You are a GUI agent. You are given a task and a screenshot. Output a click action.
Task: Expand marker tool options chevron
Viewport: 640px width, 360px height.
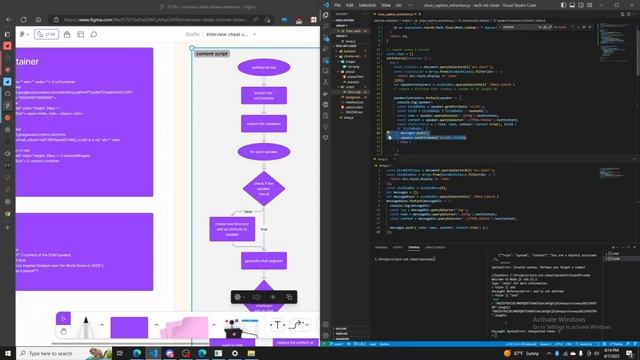[102, 325]
